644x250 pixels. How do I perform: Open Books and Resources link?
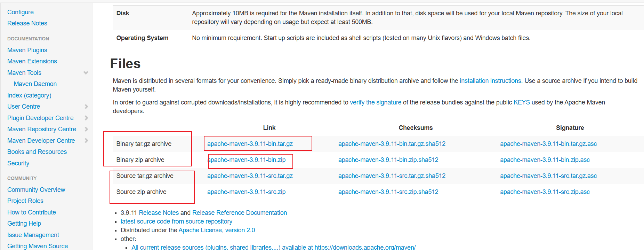pyautogui.click(x=37, y=152)
